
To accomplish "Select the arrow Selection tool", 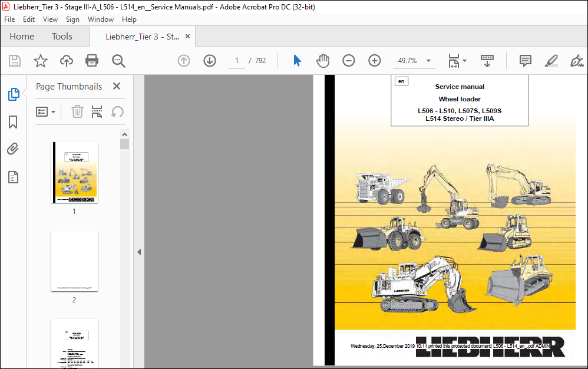I will [297, 61].
